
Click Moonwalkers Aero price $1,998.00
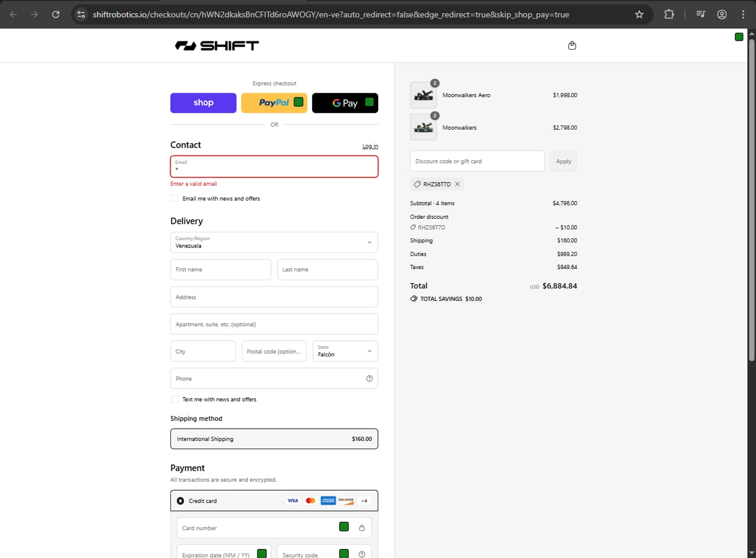click(565, 95)
